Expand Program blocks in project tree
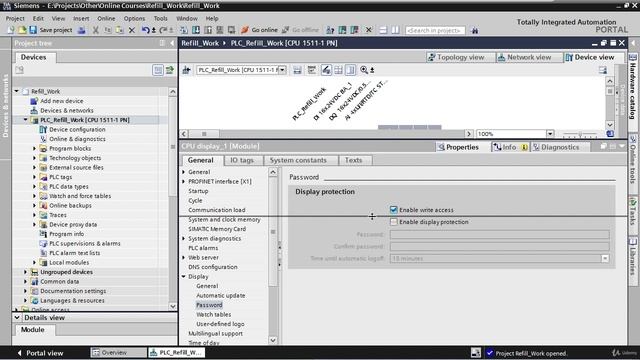The image size is (640, 360). click(35, 149)
